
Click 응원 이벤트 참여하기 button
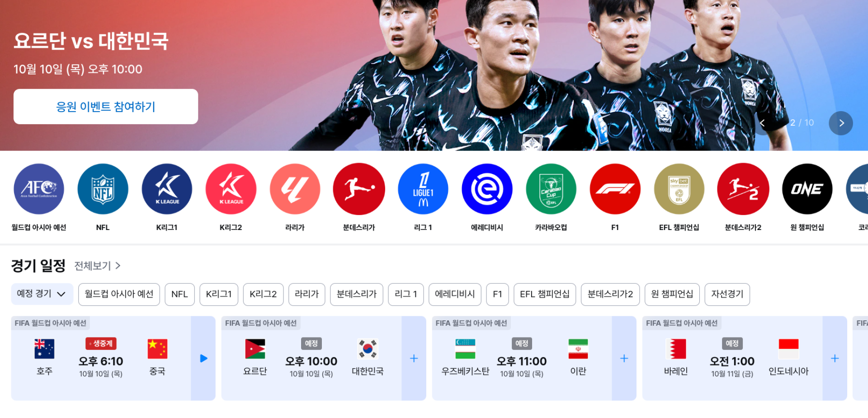[106, 107]
